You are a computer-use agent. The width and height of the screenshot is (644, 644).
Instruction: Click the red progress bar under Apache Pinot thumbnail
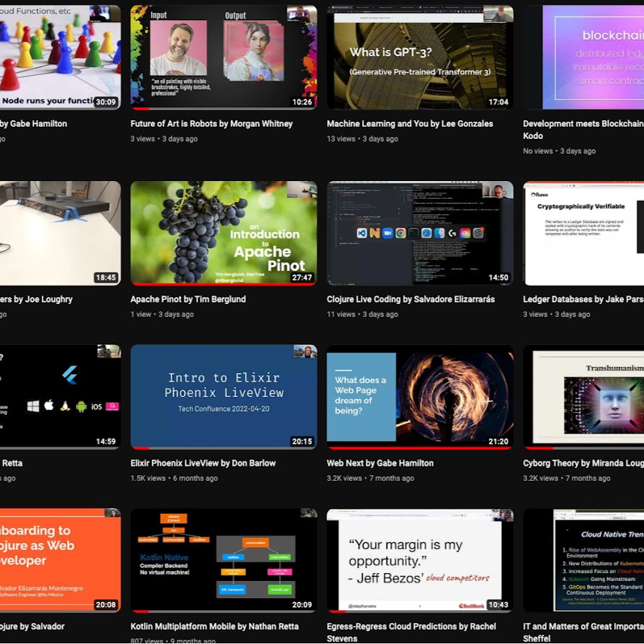(x=223, y=284)
